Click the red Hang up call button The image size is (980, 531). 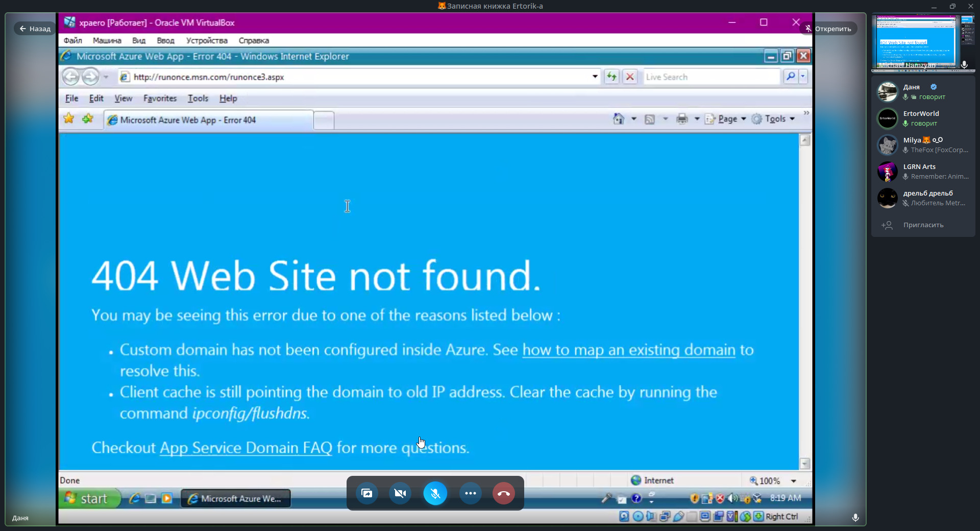[x=504, y=493]
